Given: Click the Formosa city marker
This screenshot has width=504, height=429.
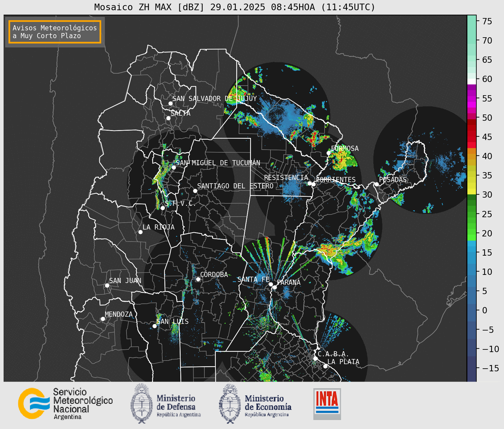Looking at the screenshot, I should [x=328, y=153].
